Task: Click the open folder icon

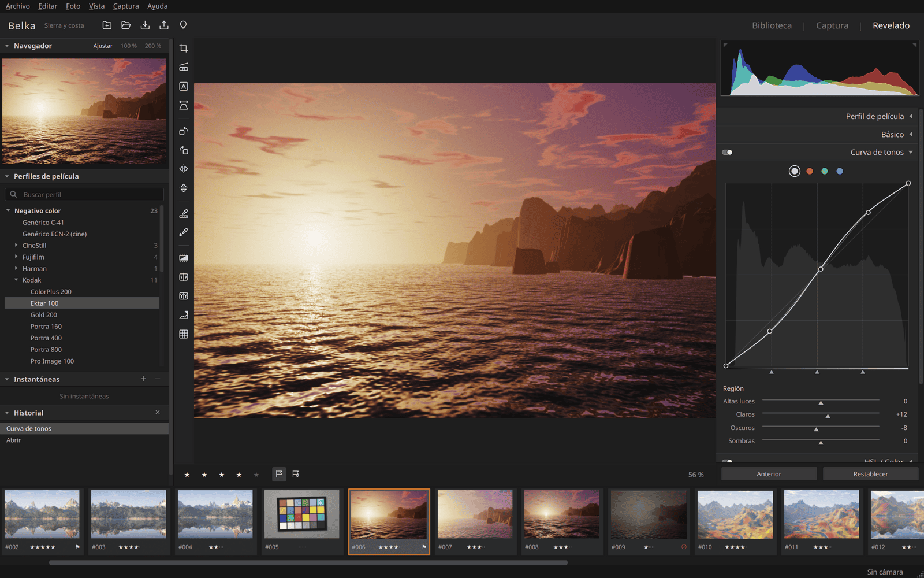Action: [x=126, y=25]
